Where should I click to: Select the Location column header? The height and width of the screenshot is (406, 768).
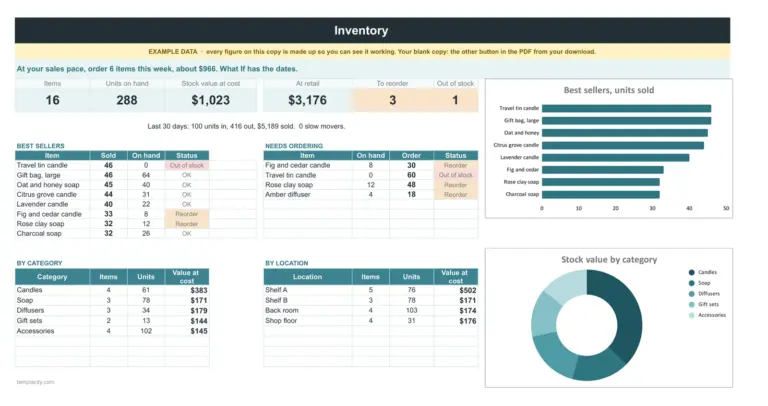click(307, 277)
